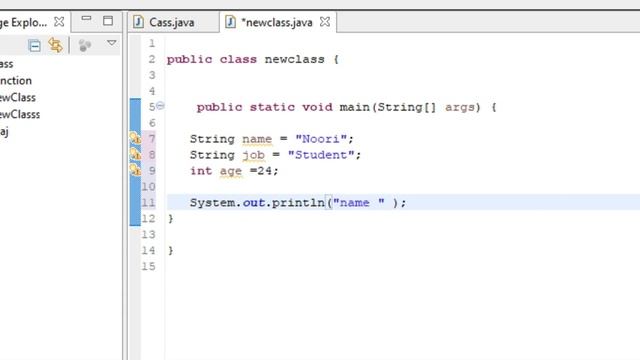
Task: Select the *newclass.java editor tab
Action: pyautogui.click(x=277, y=22)
